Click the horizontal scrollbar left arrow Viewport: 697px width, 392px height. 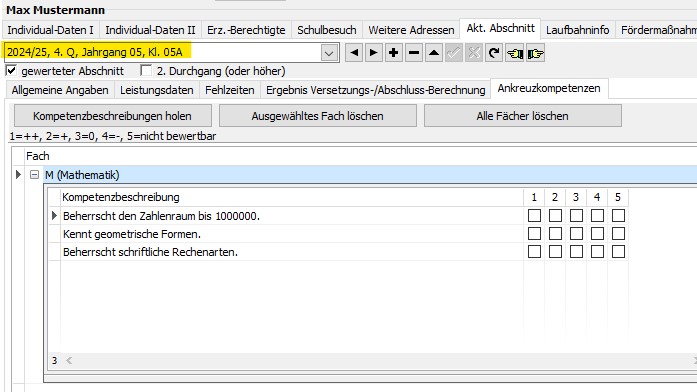coord(69,360)
